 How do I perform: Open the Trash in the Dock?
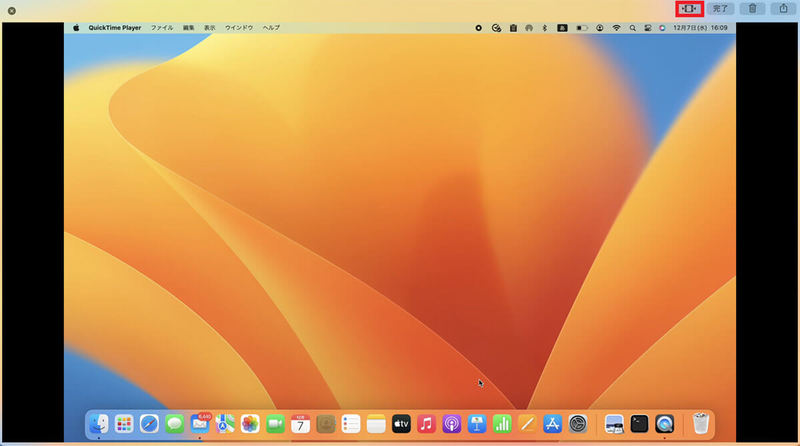point(701,424)
